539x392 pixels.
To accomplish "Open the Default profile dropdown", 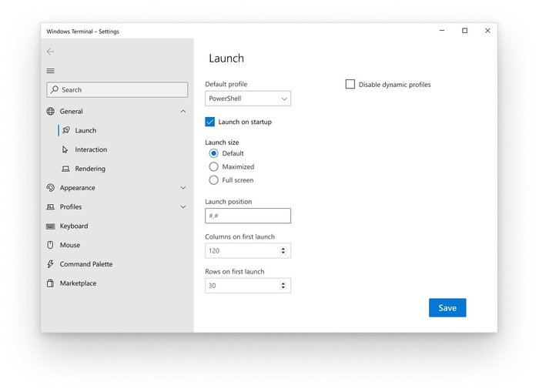I will click(248, 99).
